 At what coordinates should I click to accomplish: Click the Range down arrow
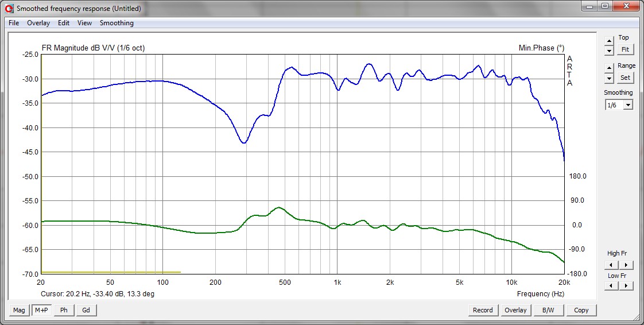(609, 79)
